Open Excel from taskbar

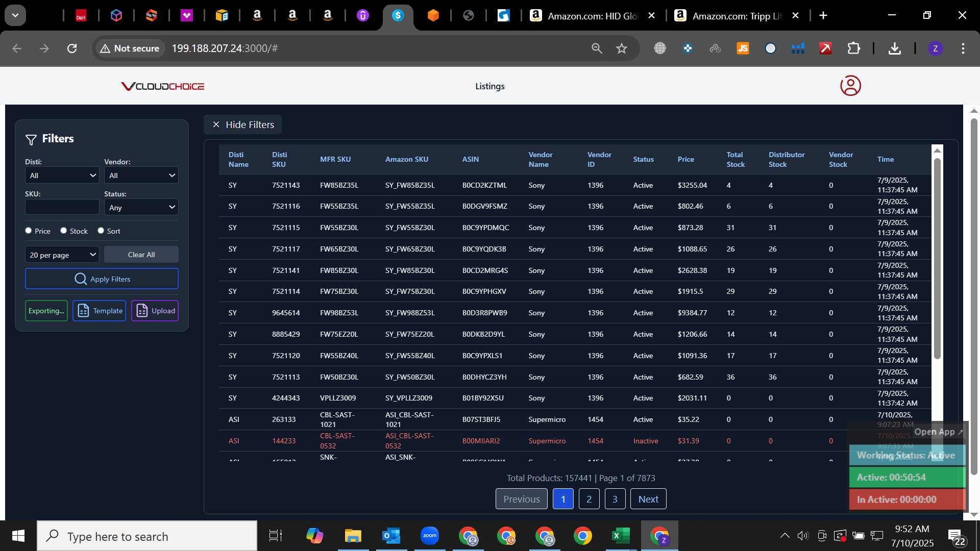621,536
